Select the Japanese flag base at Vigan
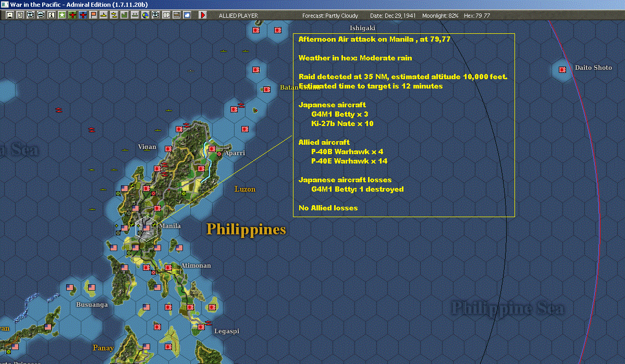Image resolution: width=625 pixels, height=364 pixels. tap(168, 149)
